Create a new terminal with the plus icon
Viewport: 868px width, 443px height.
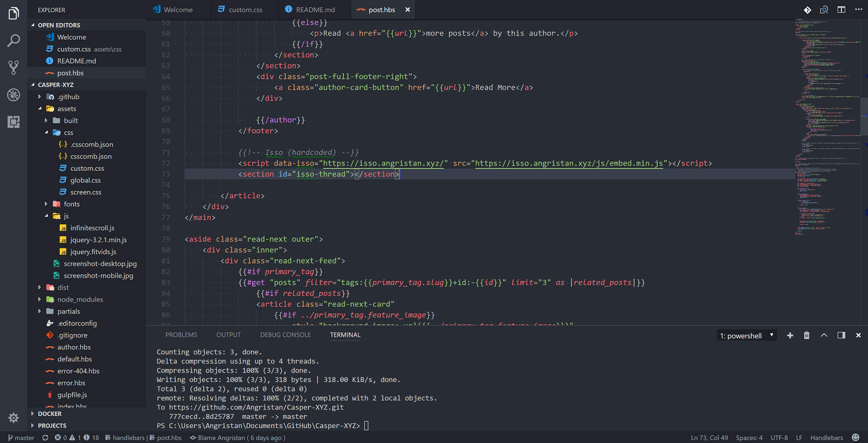(790, 336)
